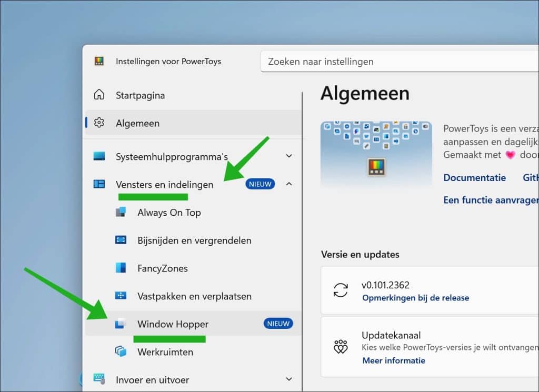Open Bijsnijden en vergrendelen settings
The height and width of the screenshot is (392, 539).
194,240
